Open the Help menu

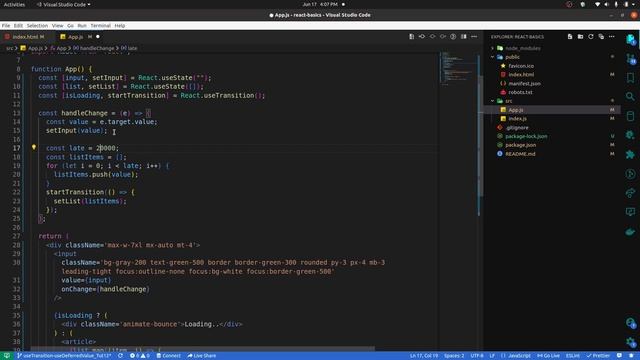pos(120,26)
